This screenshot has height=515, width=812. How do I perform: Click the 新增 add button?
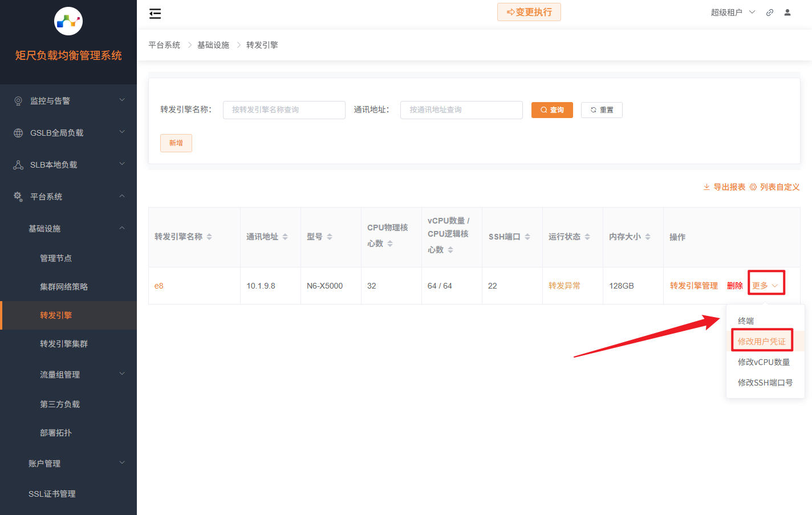(176, 143)
